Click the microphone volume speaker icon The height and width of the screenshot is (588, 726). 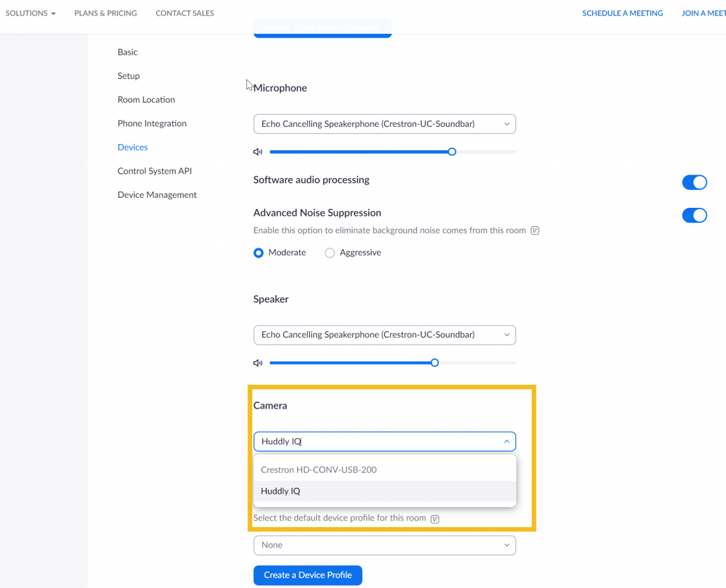[257, 152]
